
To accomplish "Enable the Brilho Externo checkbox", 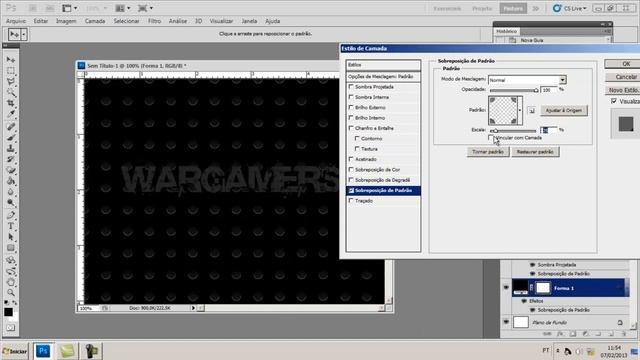I will pyautogui.click(x=351, y=107).
